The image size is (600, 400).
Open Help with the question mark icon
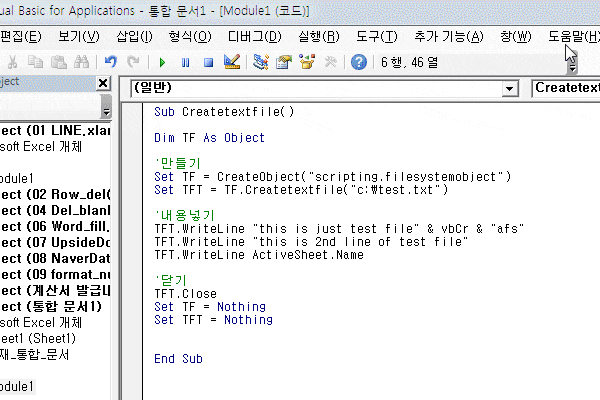(x=359, y=62)
